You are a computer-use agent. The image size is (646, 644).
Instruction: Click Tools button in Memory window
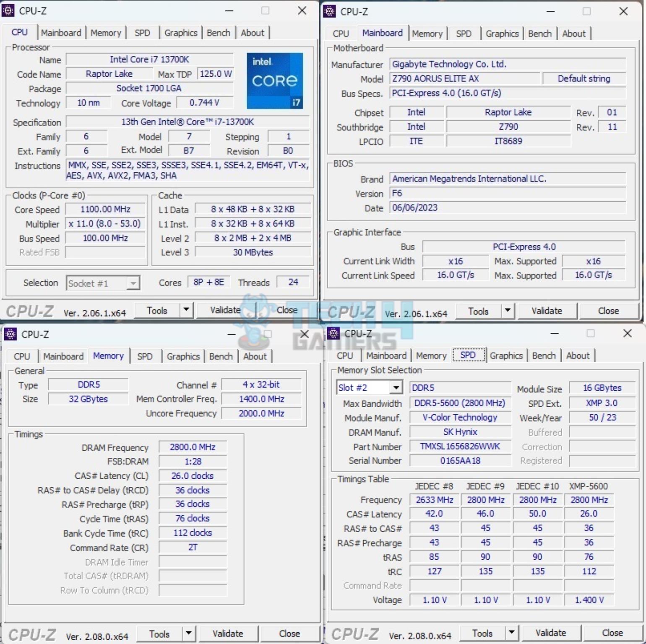(160, 634)
